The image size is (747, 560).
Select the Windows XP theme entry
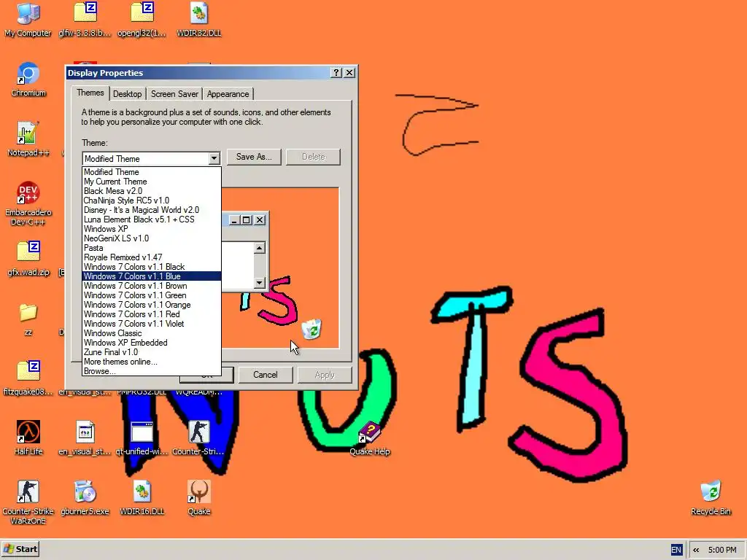(x=152, y=229)
